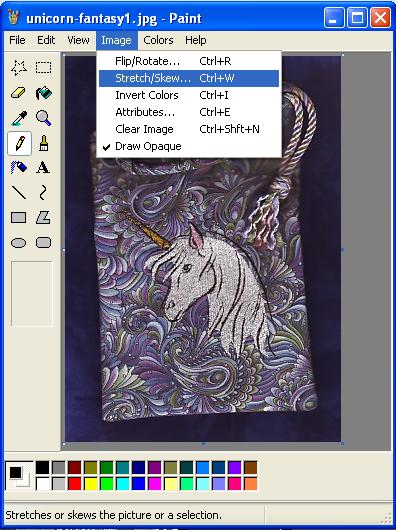The width and height of the screenshot is (396, 530).
Task: Select the Ellipse shape tool
Action: [19, 243]
